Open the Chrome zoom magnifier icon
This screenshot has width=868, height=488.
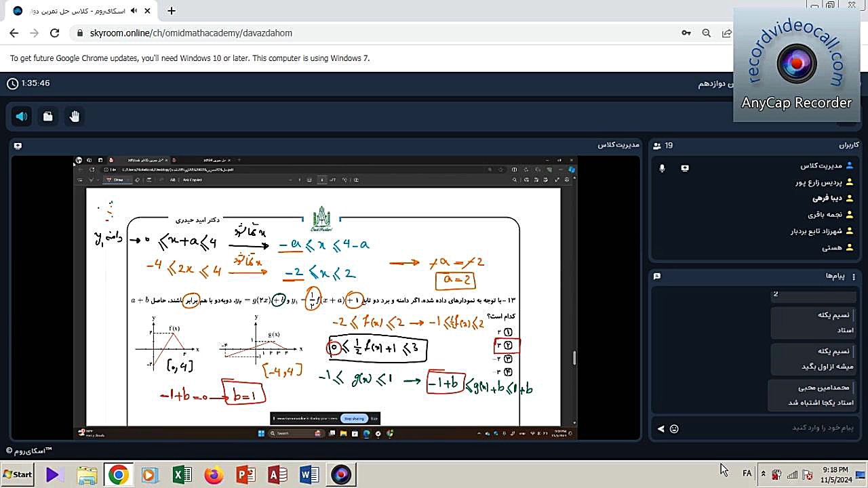pos(707,33)
